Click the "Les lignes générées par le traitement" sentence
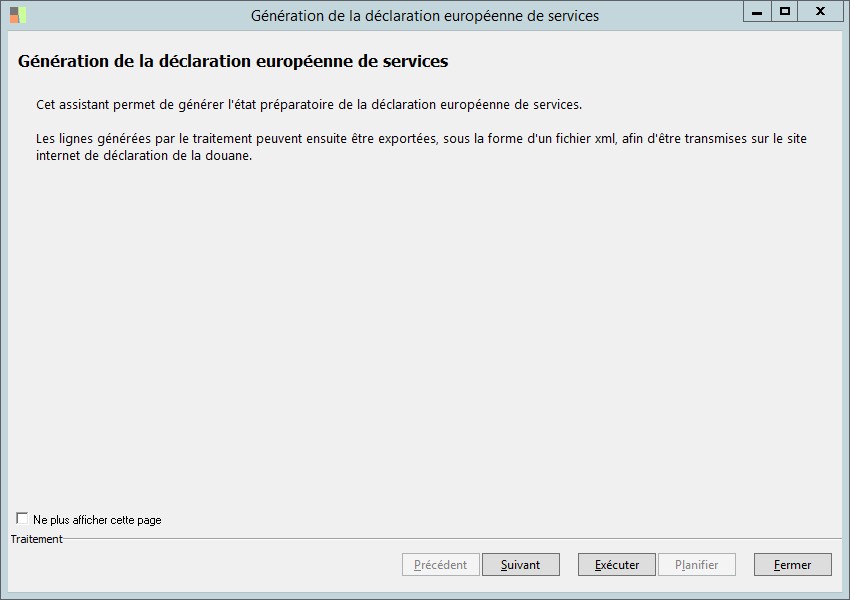Screen dimensions: 850x600 pyautogui.click(x=420, y=139)
